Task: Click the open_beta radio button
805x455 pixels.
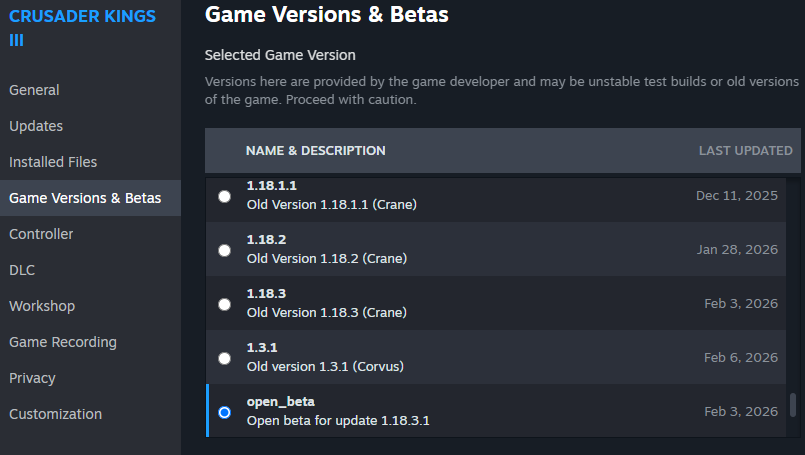Action: tap(224, 412)
